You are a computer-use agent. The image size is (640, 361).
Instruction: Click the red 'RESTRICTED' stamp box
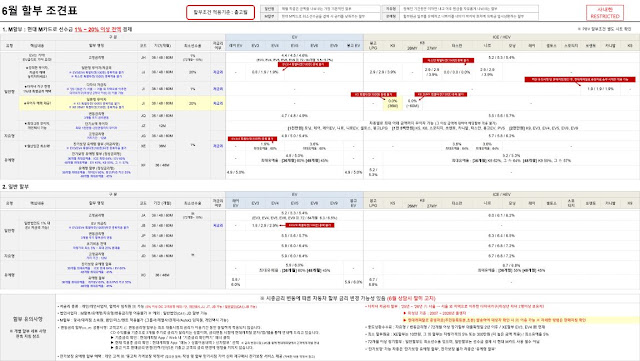click(605, 13)
